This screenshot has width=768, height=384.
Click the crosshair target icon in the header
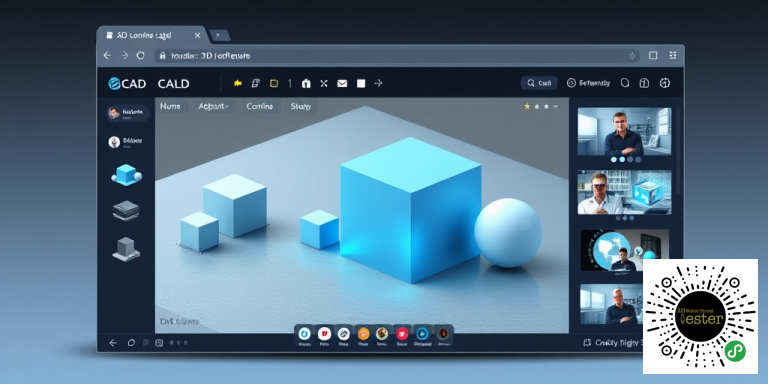coord(665,83)
